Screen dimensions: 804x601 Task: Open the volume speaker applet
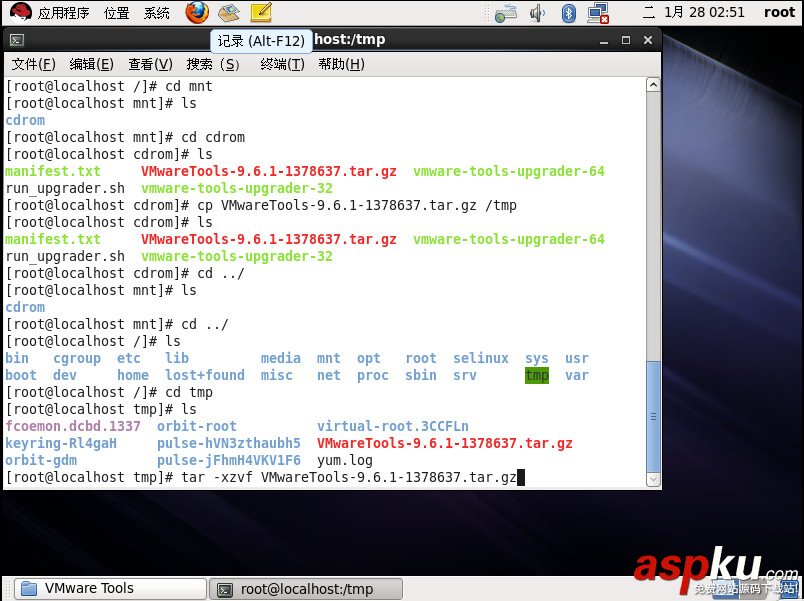pyautogui.click(x=537, y=13)
